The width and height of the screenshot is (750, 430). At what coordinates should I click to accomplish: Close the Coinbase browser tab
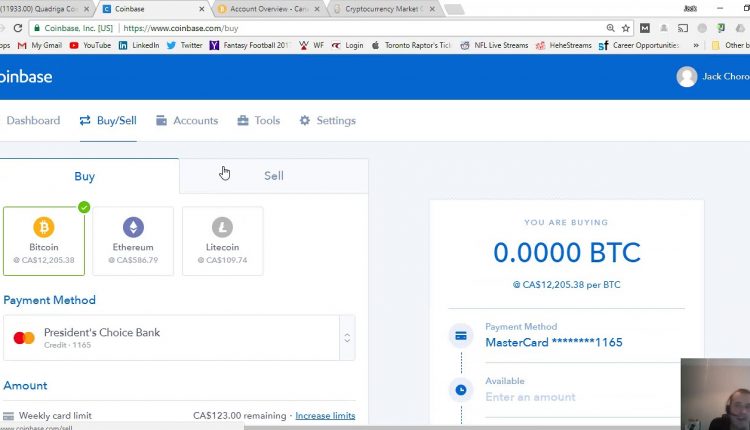point(201,9)
